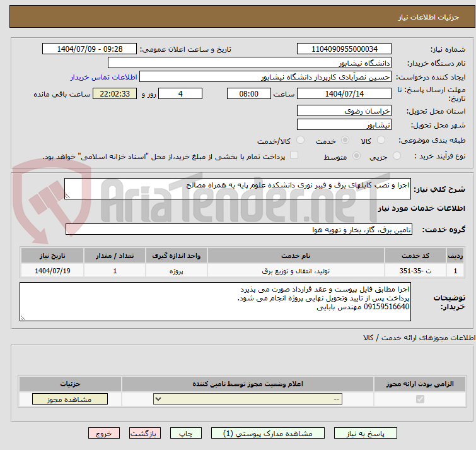Click the deadline date field 1404/07/14
The image size is (476, 450).
344,93
